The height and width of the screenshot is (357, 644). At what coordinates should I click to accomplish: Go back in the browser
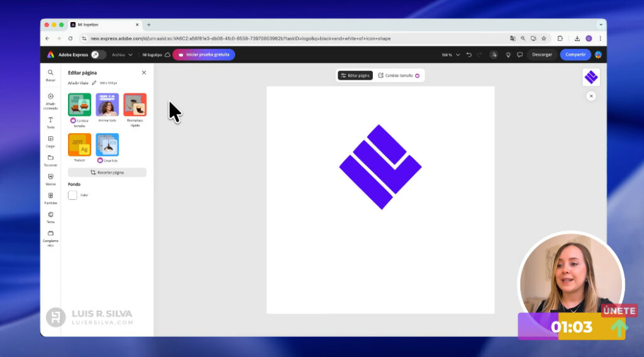(47, 38)
